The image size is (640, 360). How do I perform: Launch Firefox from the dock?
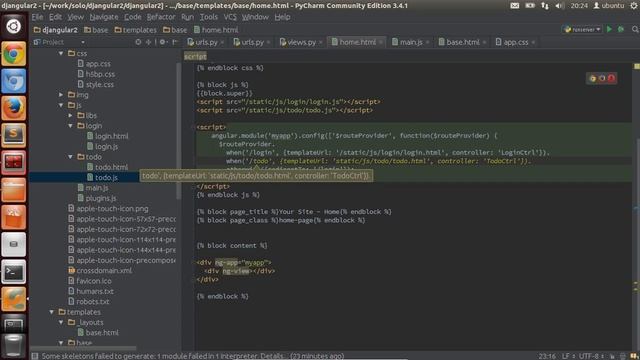point(13,108)
